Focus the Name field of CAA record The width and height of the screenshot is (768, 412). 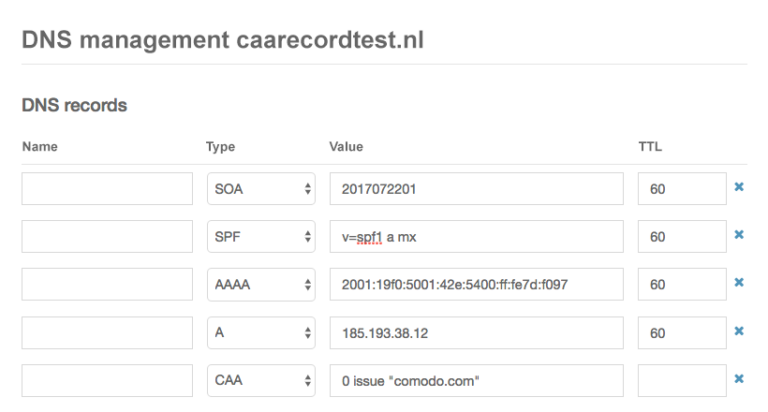coord(107,380)
